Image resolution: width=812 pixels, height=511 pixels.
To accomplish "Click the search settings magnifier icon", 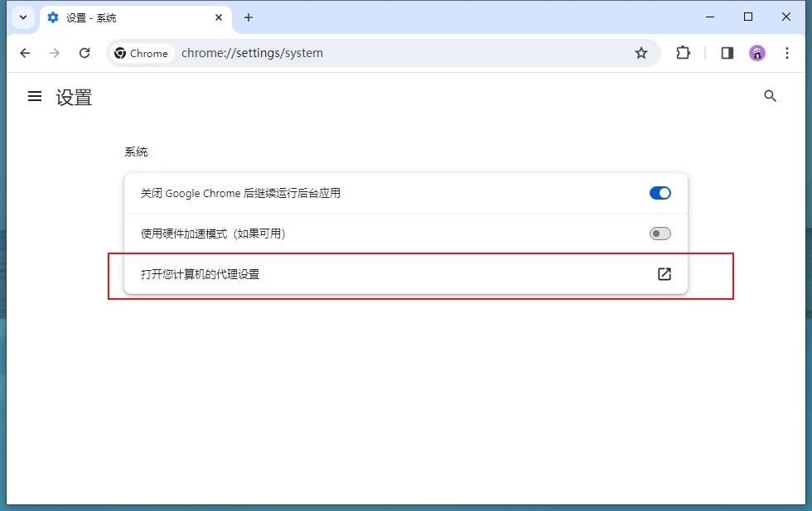I will [x=770, y=97].
